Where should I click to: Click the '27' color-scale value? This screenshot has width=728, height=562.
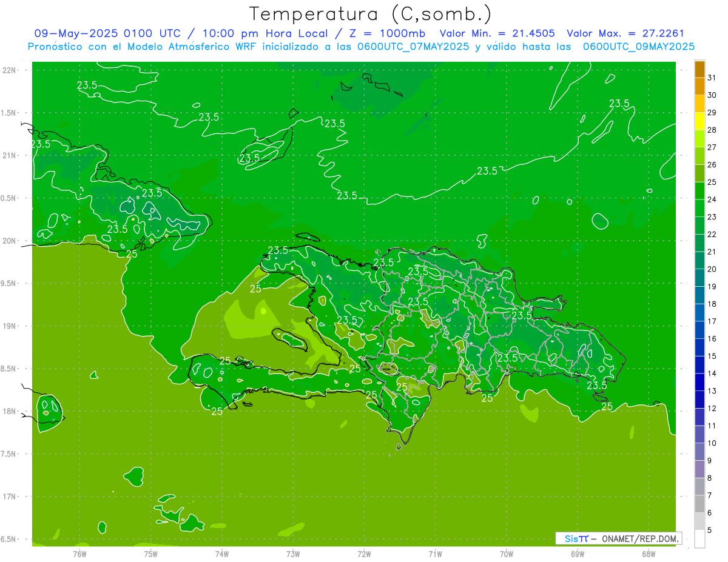tap(712, 147)
